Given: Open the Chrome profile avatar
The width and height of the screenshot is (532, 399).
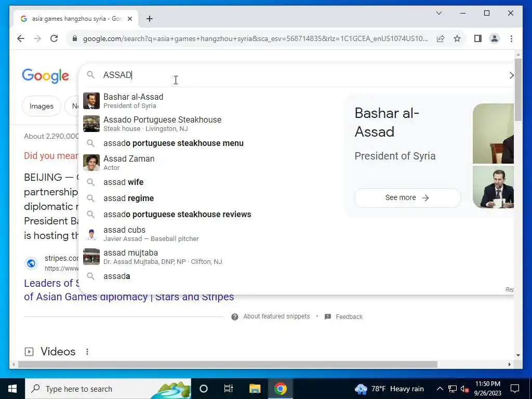Looking at the screenshot, I should pyautogui.click(x=495, y=38).
